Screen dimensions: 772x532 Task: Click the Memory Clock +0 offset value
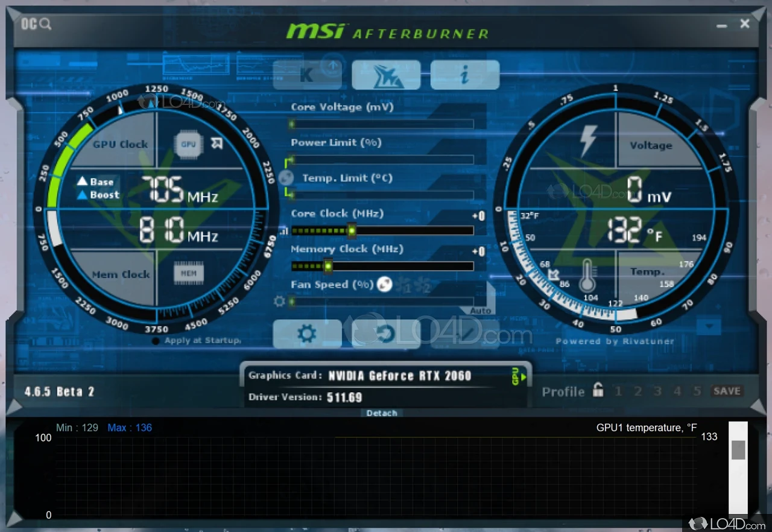(x=478, y=252)
